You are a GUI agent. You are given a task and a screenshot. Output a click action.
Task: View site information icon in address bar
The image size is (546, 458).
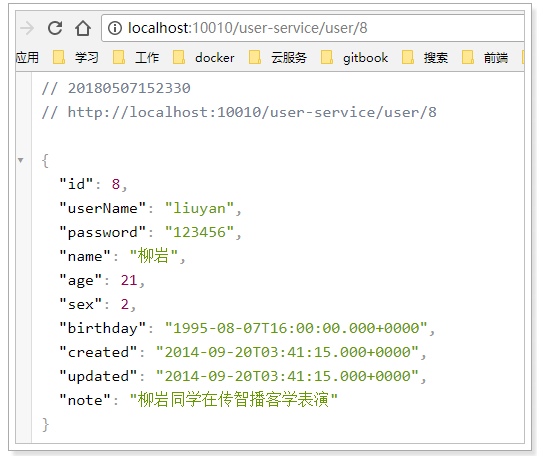coord(115,28)
